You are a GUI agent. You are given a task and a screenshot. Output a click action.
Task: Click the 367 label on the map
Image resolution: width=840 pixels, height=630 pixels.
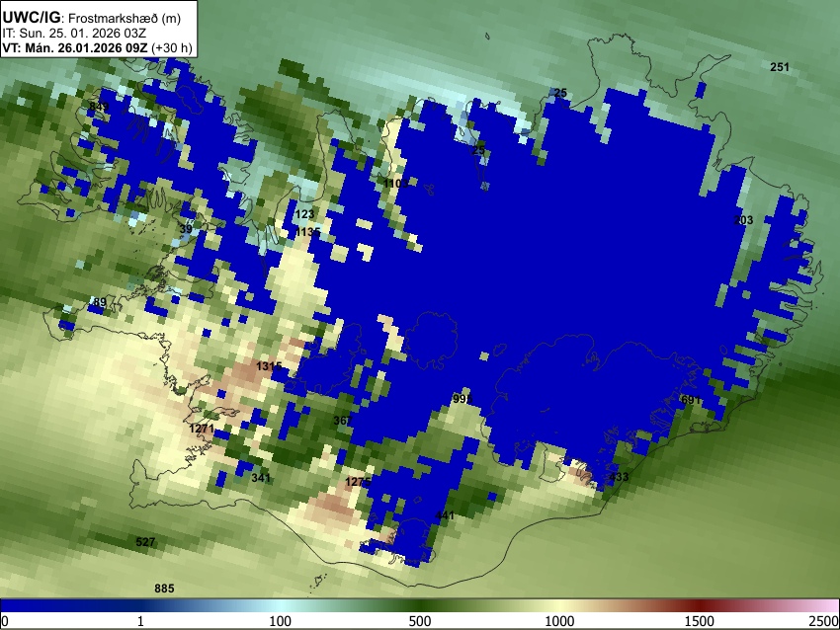[343, 421]
